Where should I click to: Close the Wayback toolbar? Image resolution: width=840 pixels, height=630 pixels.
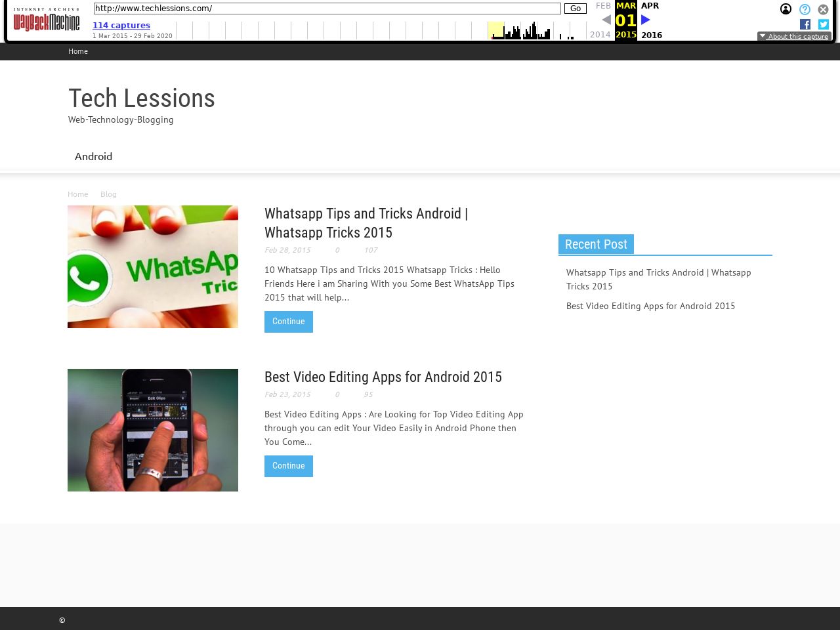[823, 9]
